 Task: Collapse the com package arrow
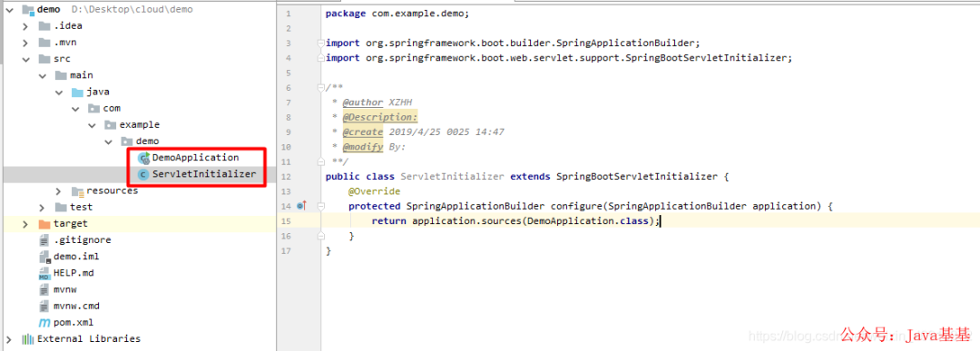(x=75, y=109)
